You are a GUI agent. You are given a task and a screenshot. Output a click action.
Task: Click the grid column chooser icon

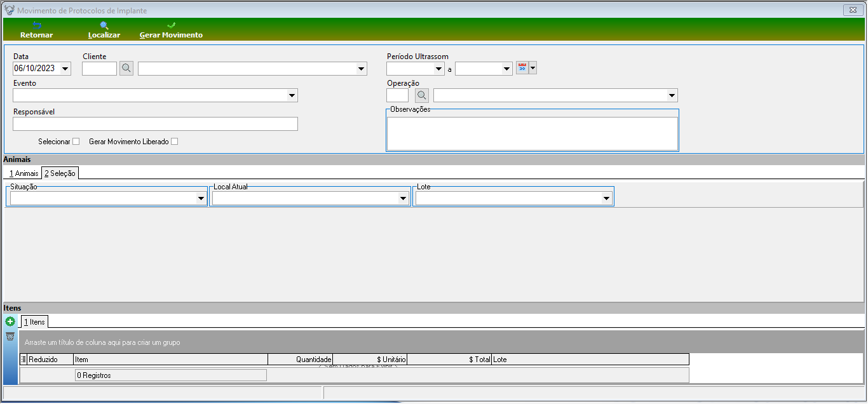coord(24,360)
